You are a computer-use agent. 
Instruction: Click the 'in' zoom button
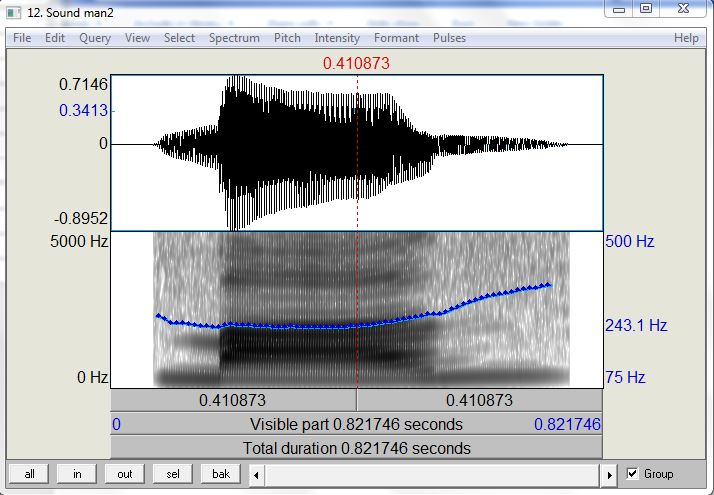pyautogui.click(x=77, y=474)
